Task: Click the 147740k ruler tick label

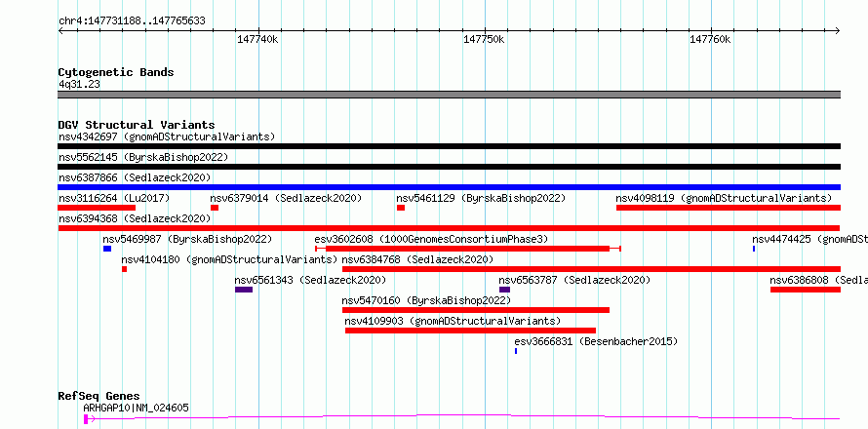Action: point(258,39)
